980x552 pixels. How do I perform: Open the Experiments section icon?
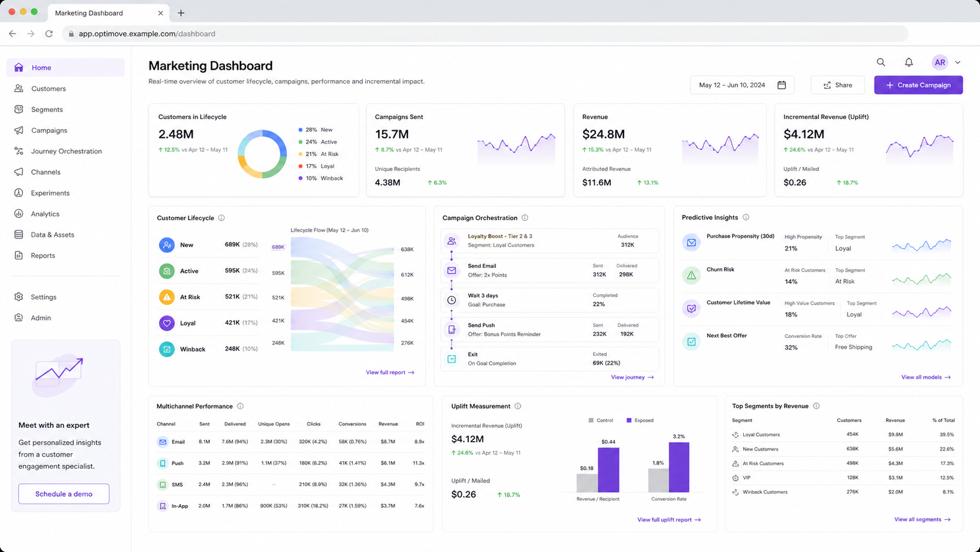tap(19, 193)
